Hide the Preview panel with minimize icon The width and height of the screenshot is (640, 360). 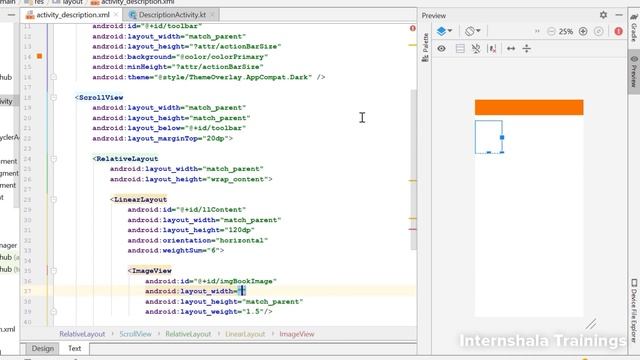619,15
